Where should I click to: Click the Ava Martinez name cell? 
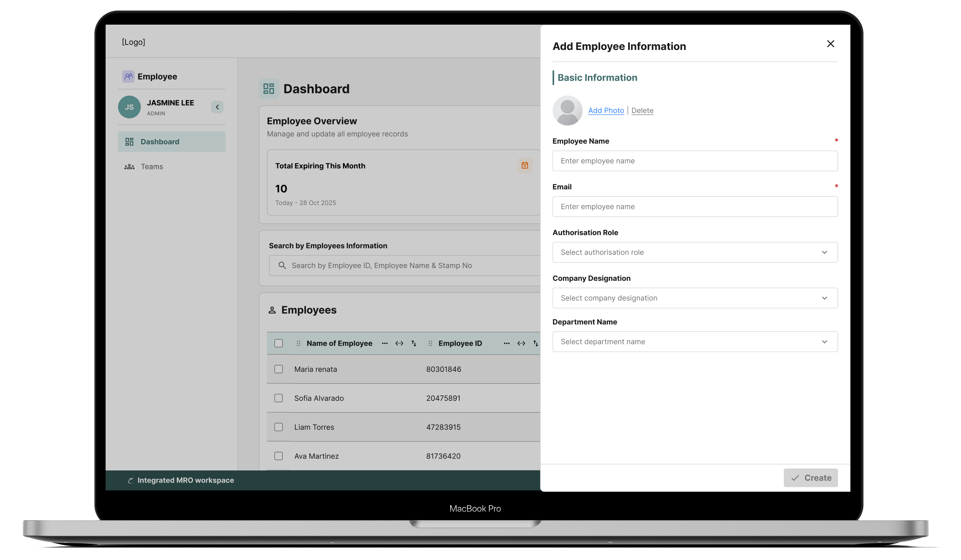tap(316, 456)
